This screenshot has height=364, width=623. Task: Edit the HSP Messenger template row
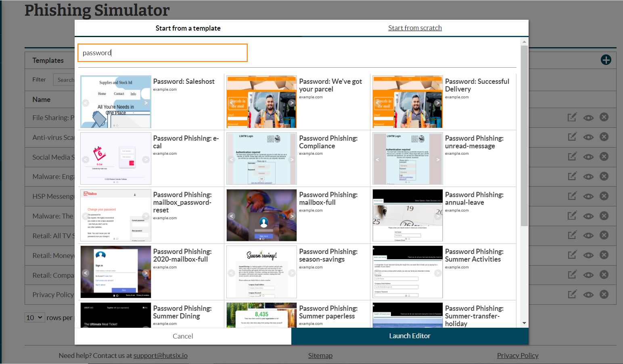tap(572, 196)
